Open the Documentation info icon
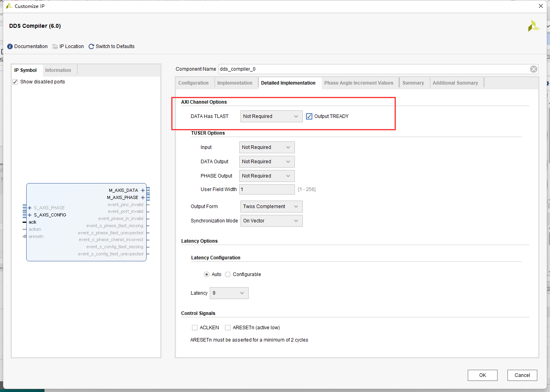 click(10, 46)
